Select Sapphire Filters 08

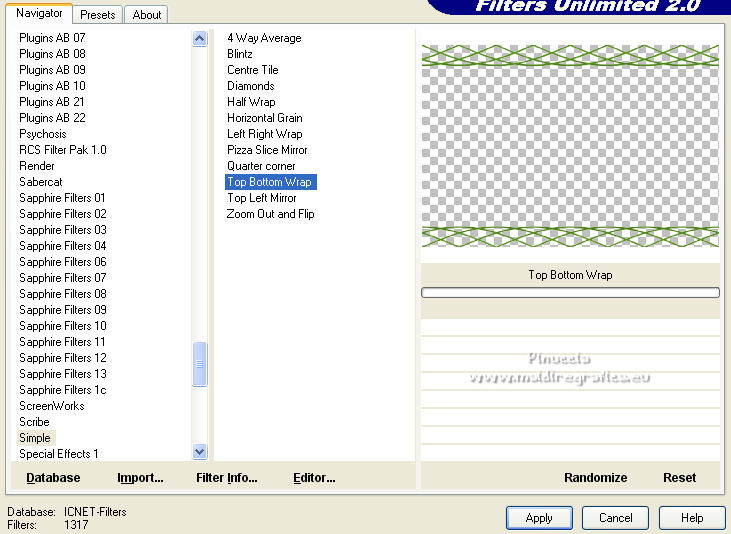tap(62, 294)
